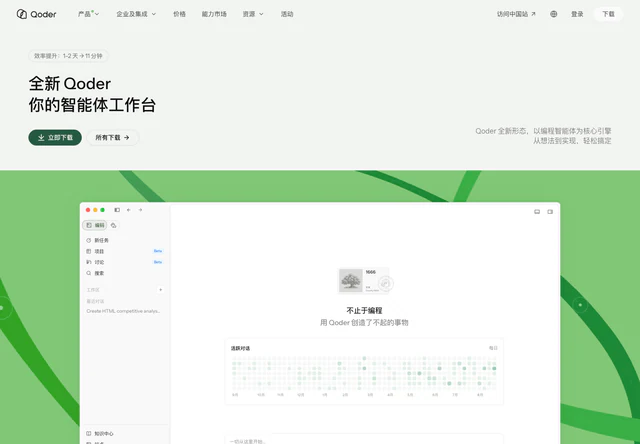Open 所有下载 link button
The image size is (640, 444).
pos(113,138)
